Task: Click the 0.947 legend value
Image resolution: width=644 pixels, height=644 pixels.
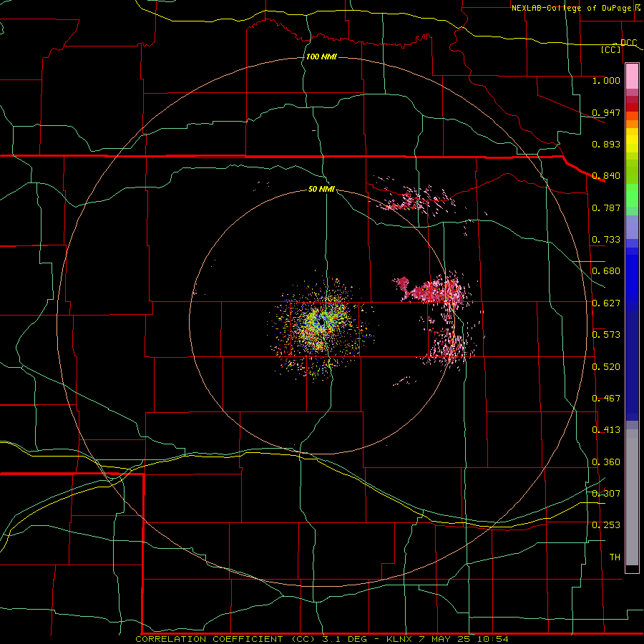Action: [x=606, y=112]
